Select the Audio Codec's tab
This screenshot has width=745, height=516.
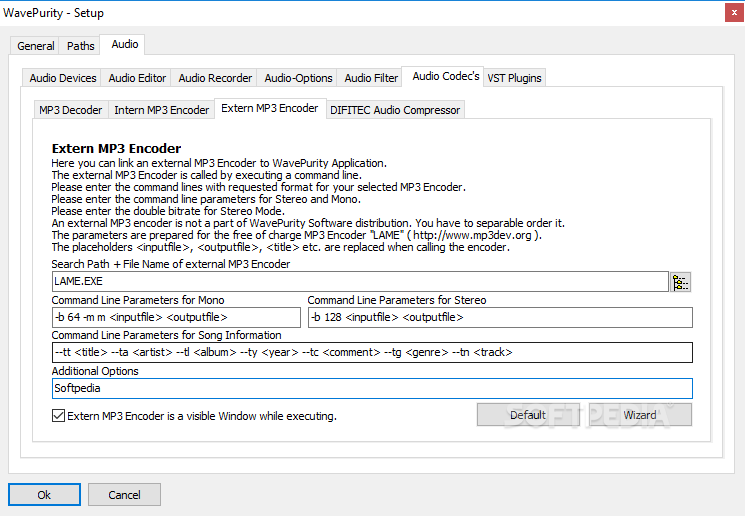(445, 76)
